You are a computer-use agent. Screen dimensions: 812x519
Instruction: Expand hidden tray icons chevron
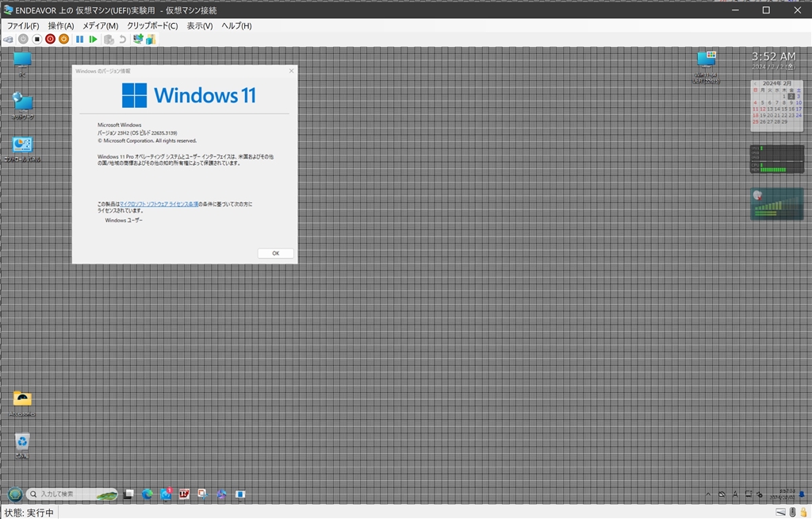click(708, 494)
